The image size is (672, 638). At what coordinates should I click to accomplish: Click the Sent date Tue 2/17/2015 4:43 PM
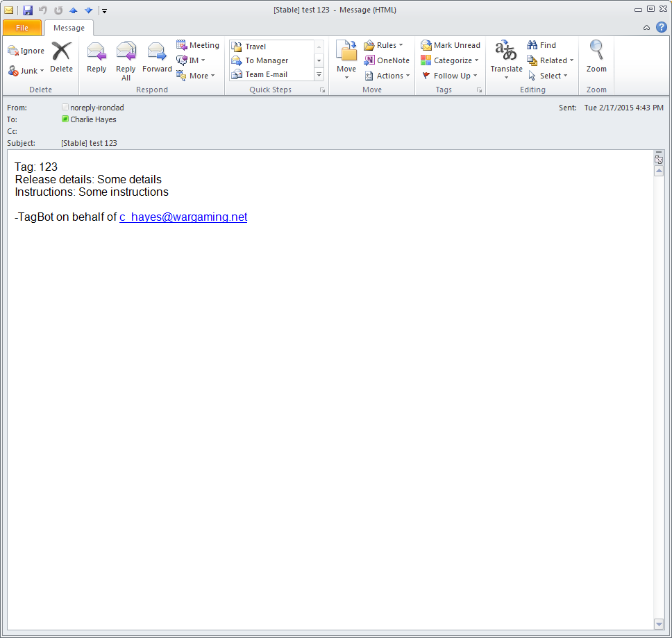[x=623, y=108]
